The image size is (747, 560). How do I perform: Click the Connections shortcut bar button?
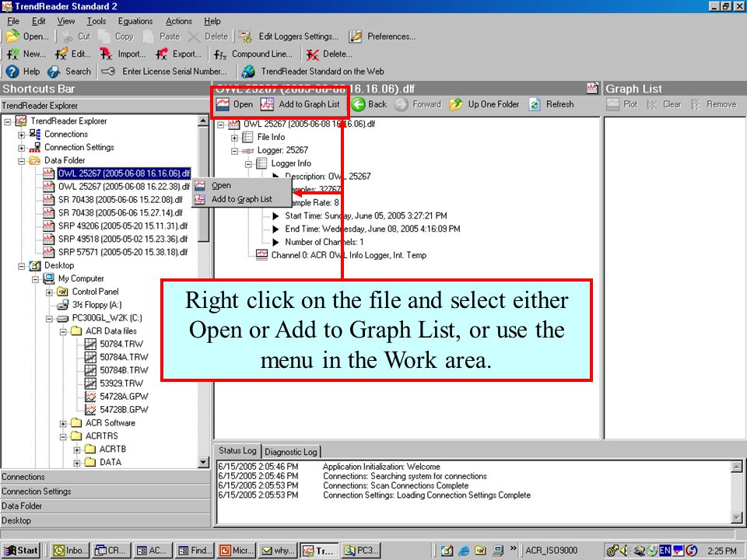tap(105, 477)
